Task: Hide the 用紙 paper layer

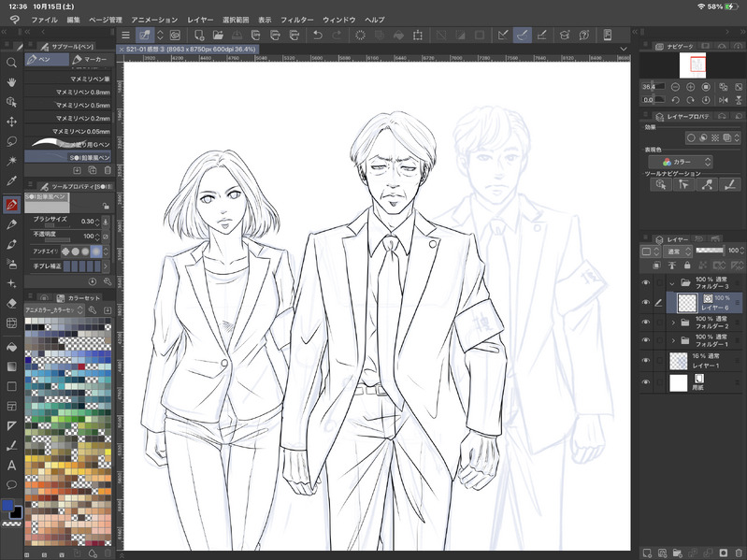Action: 646,383
